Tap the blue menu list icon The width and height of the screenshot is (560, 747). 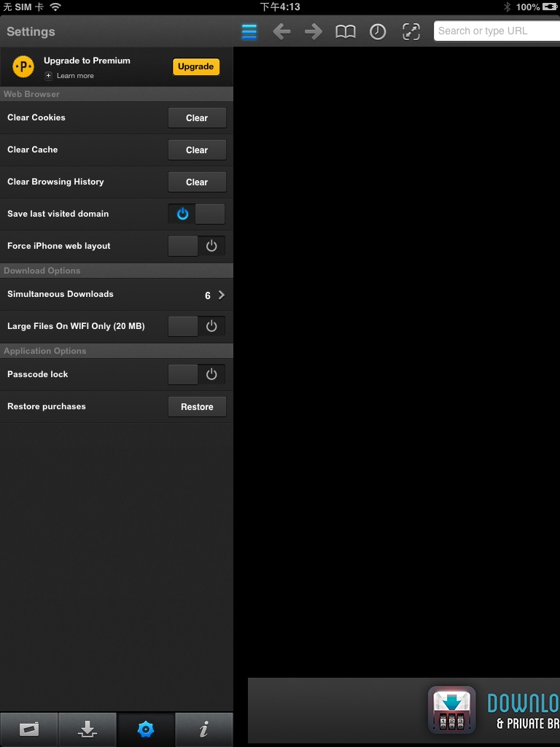[249, 31]
